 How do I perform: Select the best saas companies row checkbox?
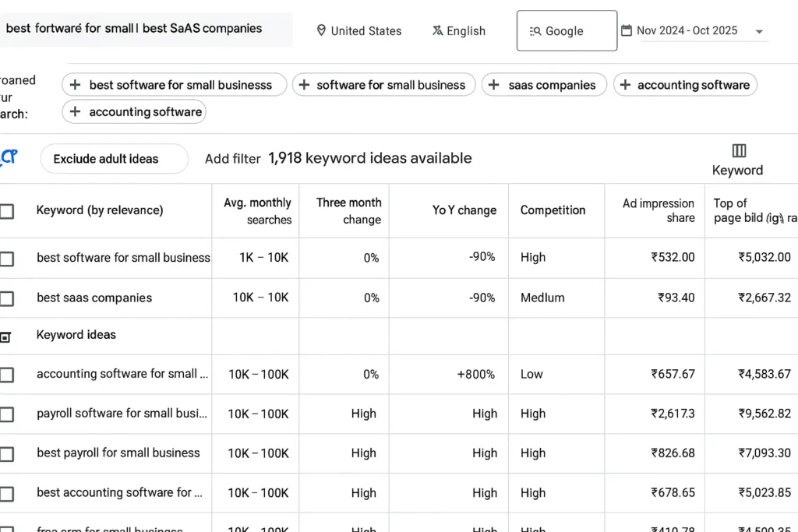click(8, 298)
